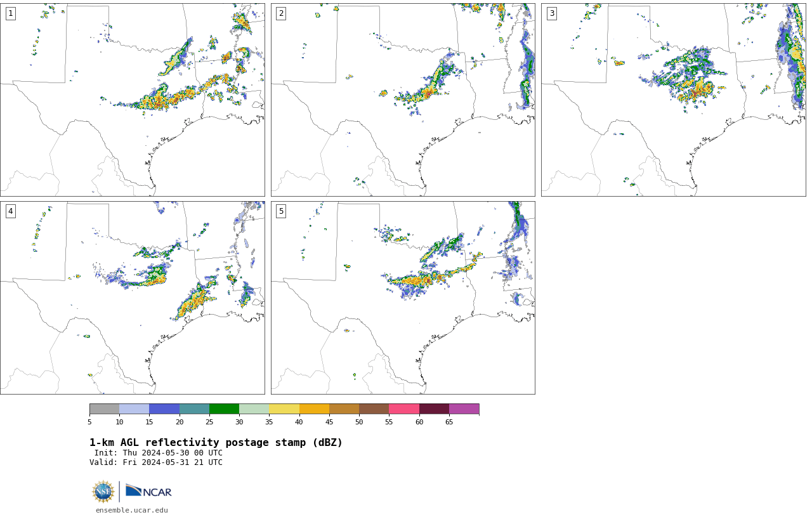Open postage stamp map number 1
This screenshot has width=812, height=517.
pyautogui.click(x=132, y=100)
